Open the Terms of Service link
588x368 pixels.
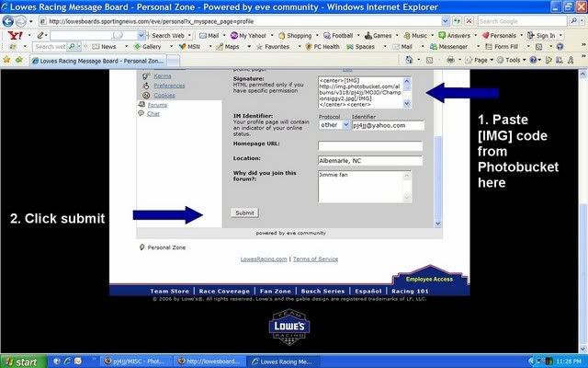[315, 259]
